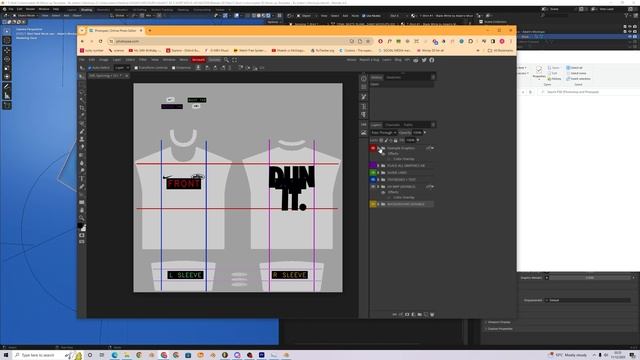Select the Brush tool in Photopea's toolbar
The width and height of the screenshot is (640, 360).
[x=82, y=131]
